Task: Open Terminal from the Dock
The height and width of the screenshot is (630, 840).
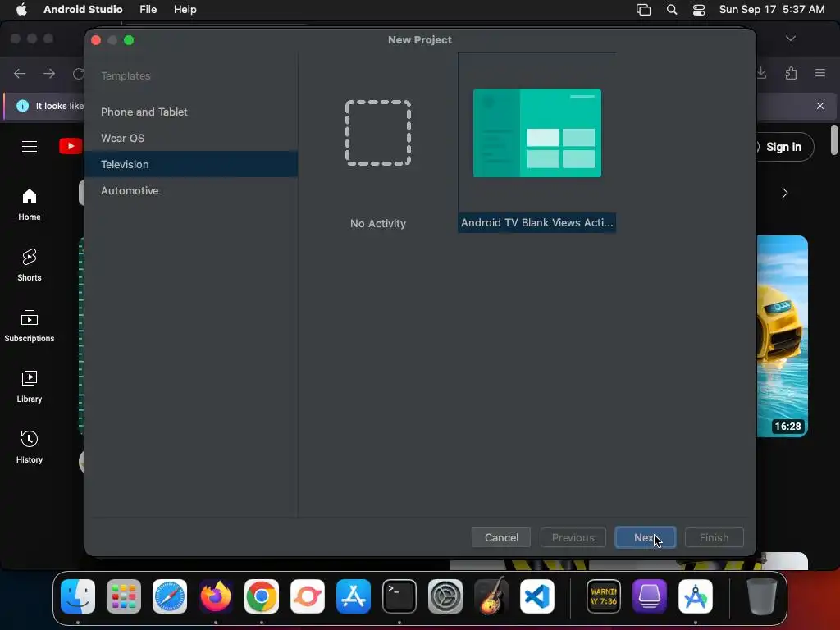Action: (399, 596)
